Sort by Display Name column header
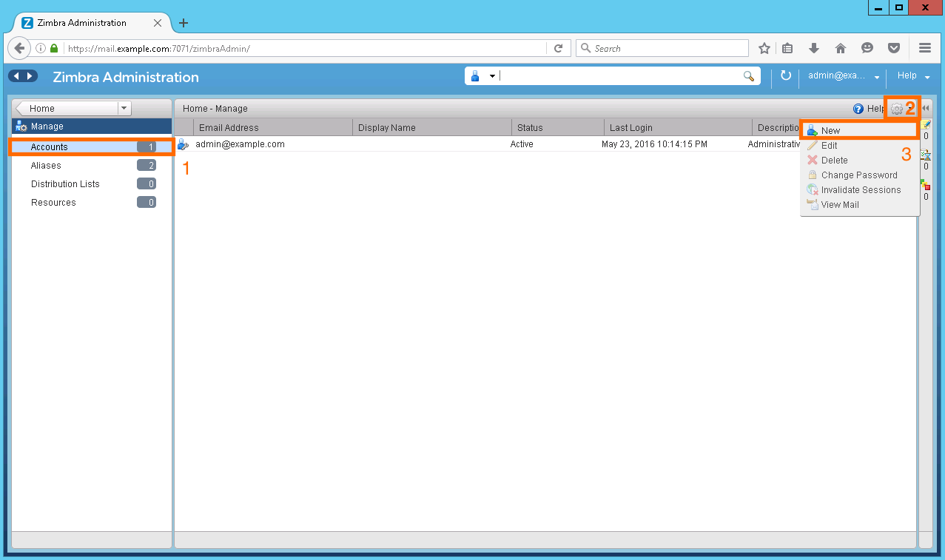This screenshot has width=945, height=560. (432, 128)
